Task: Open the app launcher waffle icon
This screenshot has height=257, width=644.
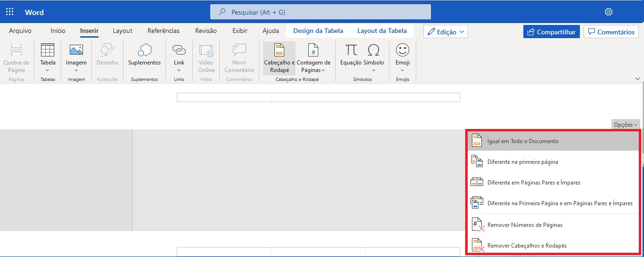Action: pyautogui.click(x=9, y=12)
